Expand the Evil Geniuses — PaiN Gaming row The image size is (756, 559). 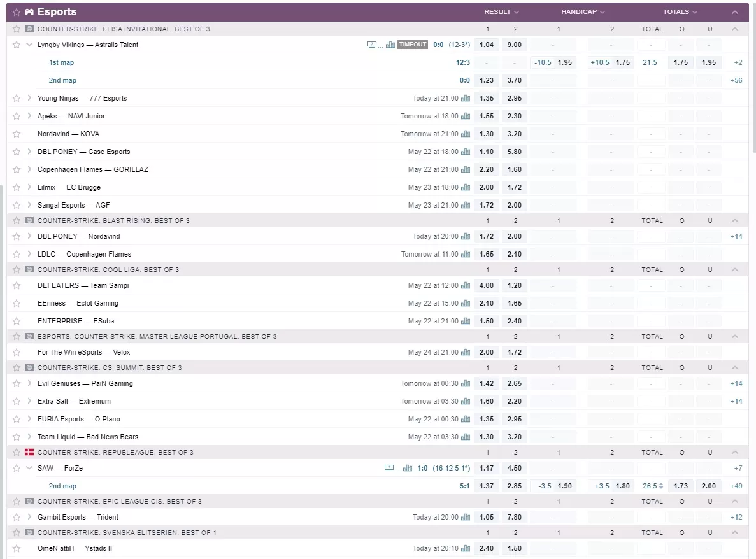coord(29,383)
